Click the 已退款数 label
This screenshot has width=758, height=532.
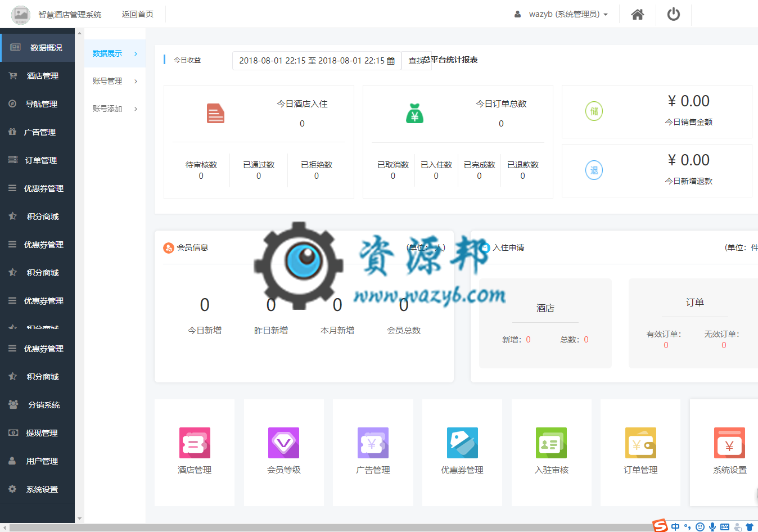[523, 165]
